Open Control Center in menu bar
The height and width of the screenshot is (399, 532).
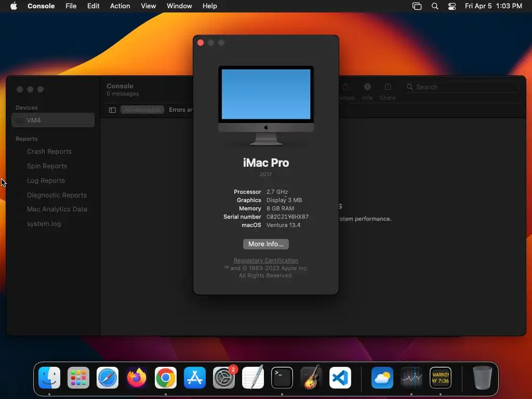coord(452,6)
